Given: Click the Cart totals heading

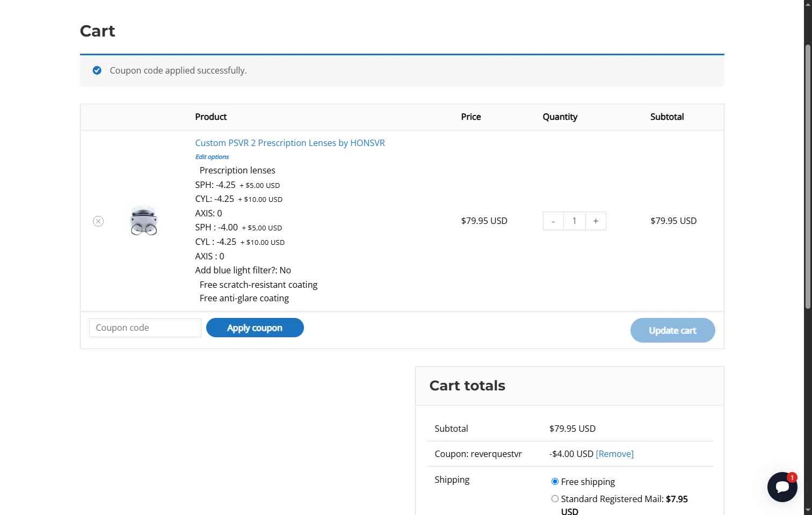Looking at the screenshot, I should pyautogui.click(x=467, y=386).
